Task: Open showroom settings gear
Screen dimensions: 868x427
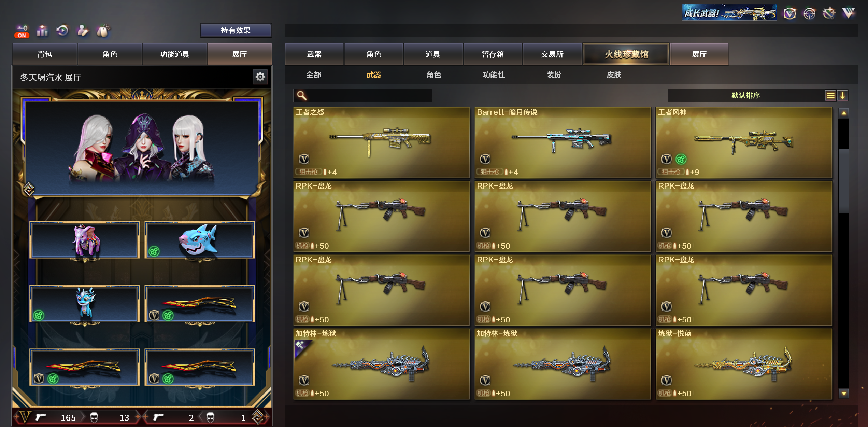Action: coord(260,77)
